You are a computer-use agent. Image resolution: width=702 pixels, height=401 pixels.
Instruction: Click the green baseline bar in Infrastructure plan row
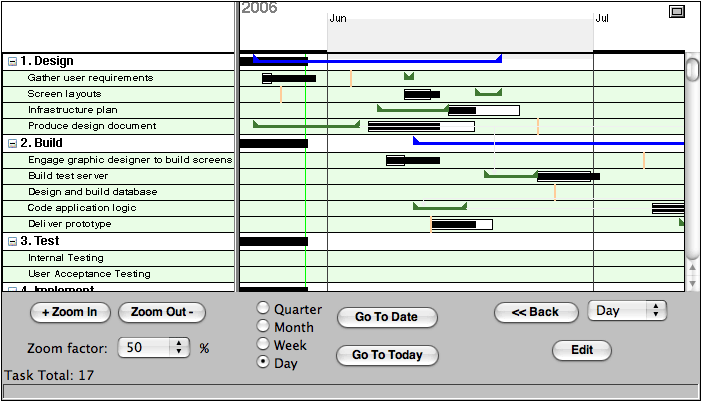(x=413, y=109)
